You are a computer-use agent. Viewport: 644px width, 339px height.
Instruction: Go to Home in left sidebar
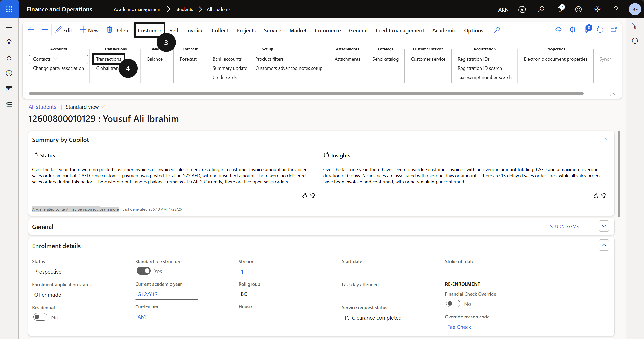click(x=9, y=42)
